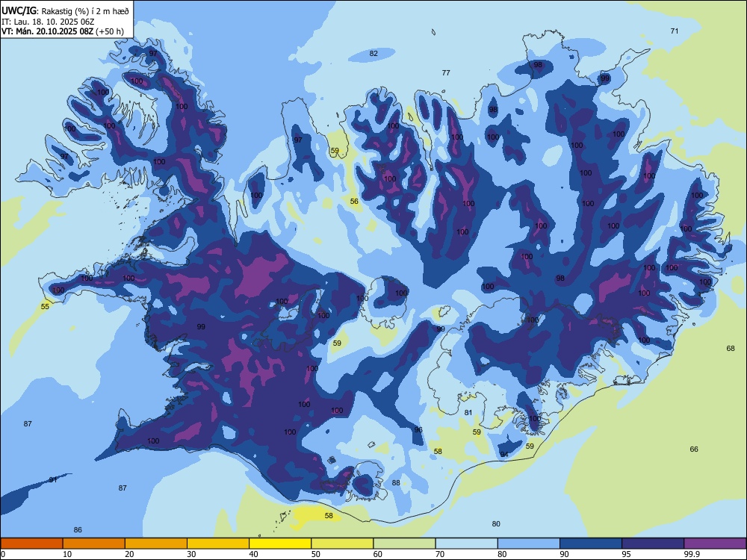Click the legend tick label 99.9
Image resolution: width=747 pixels, height=560 pixels.
click(692, 554)
